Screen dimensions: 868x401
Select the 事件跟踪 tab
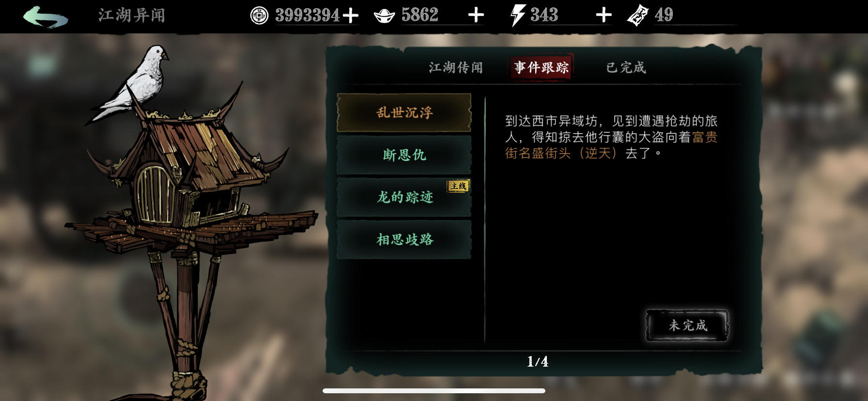click(x=542, y=67)
